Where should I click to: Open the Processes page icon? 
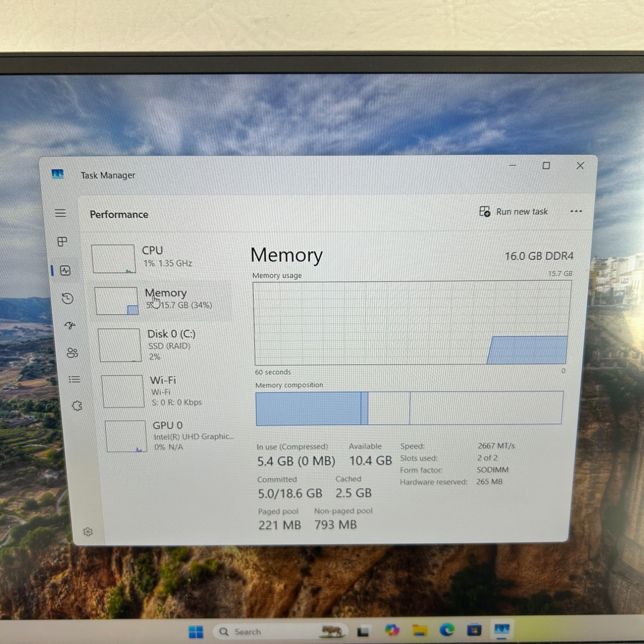click(x=62, y=241)
